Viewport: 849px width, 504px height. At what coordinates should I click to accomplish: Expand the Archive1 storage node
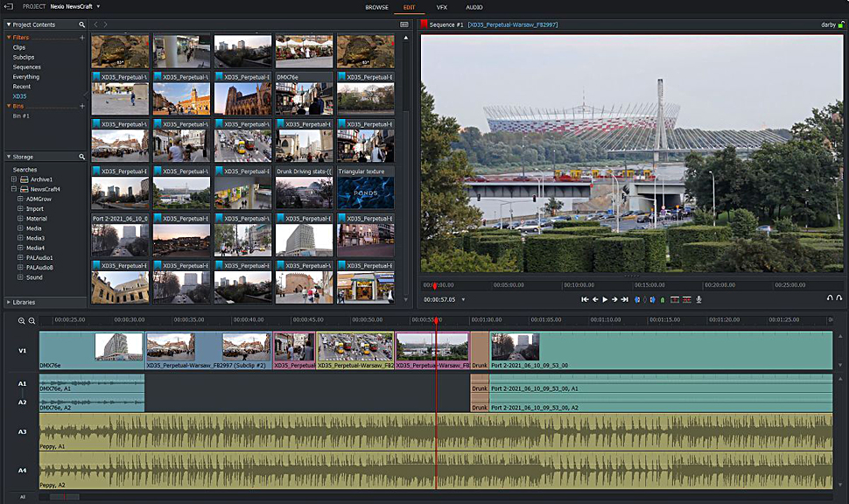[13, 179]
